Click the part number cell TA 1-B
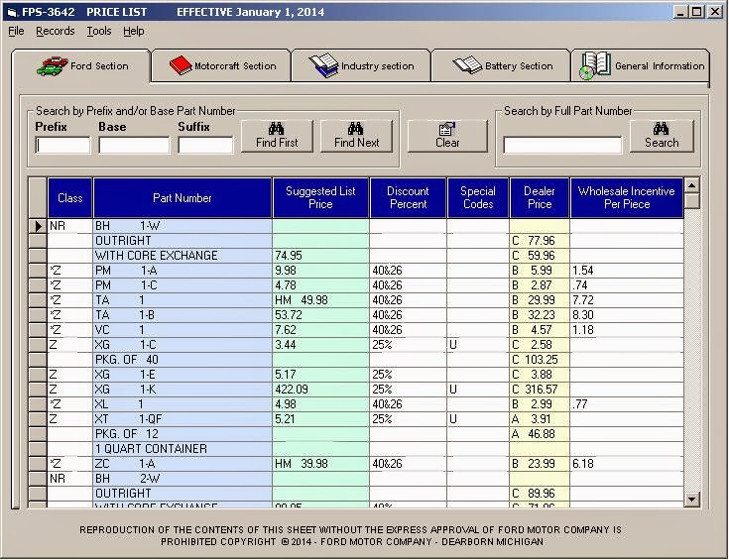 (x=182, y=315)
